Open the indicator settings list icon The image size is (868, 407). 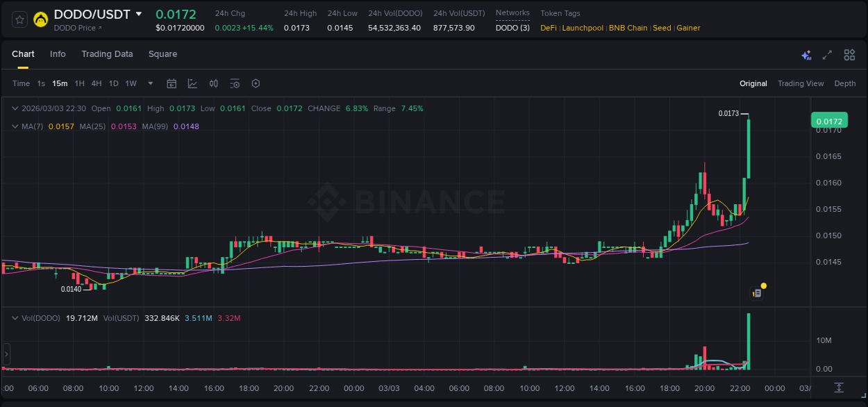click(x=235, y=83)
